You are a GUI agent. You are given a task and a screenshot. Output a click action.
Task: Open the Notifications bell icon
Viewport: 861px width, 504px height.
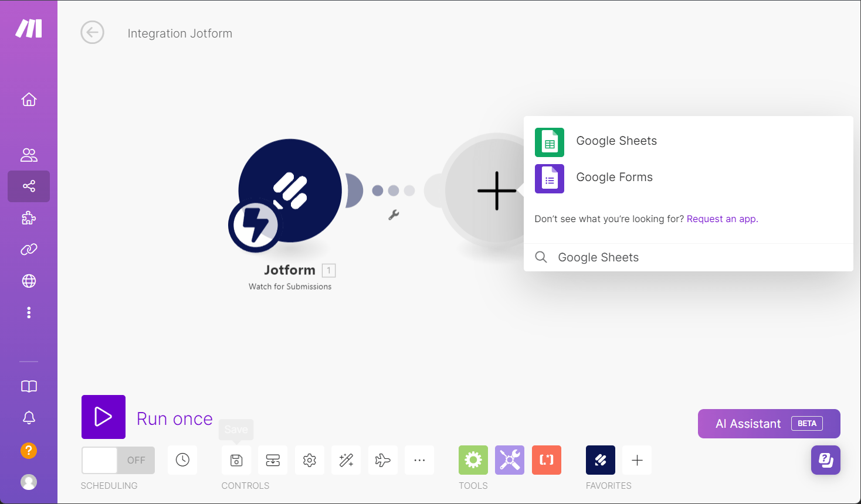29,417
